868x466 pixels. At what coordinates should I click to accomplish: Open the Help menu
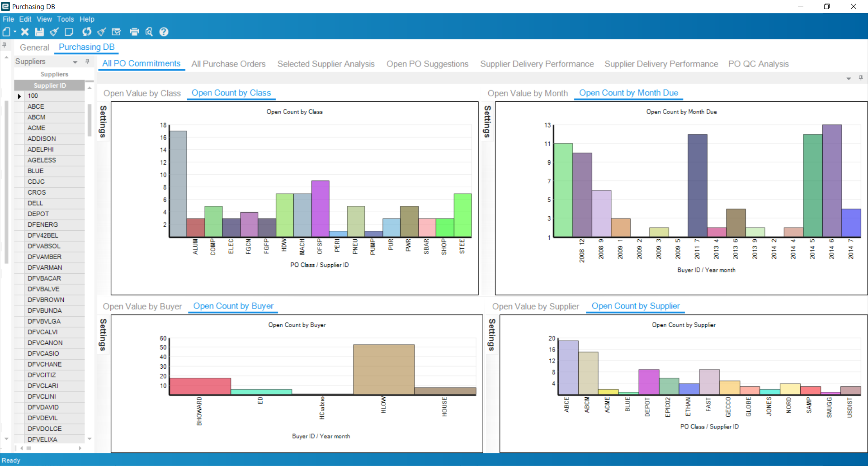[x=87, y=19]
